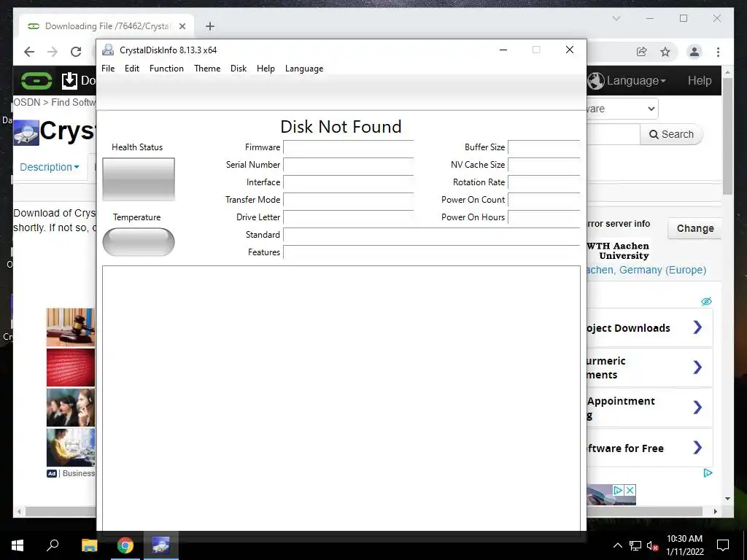Open the Theme menu
This screenshot has width=747, height=560.
(x=207, y=69)
